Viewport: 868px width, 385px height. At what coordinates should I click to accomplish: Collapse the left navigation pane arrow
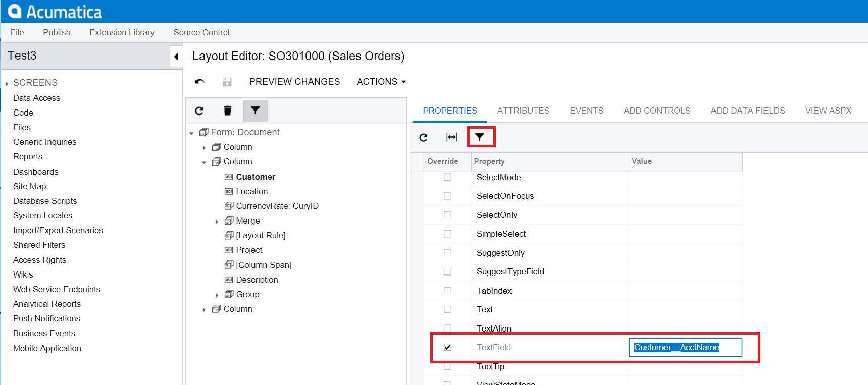[176, 57]
